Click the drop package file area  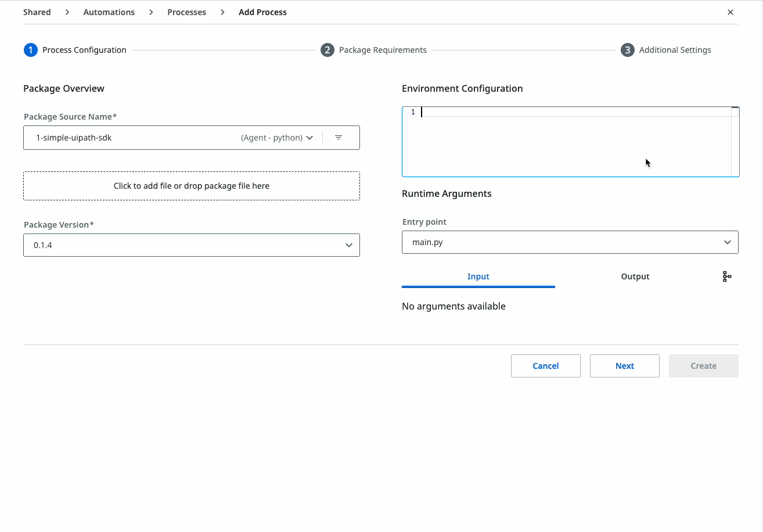pyautogui.click(x=192, y=186)
